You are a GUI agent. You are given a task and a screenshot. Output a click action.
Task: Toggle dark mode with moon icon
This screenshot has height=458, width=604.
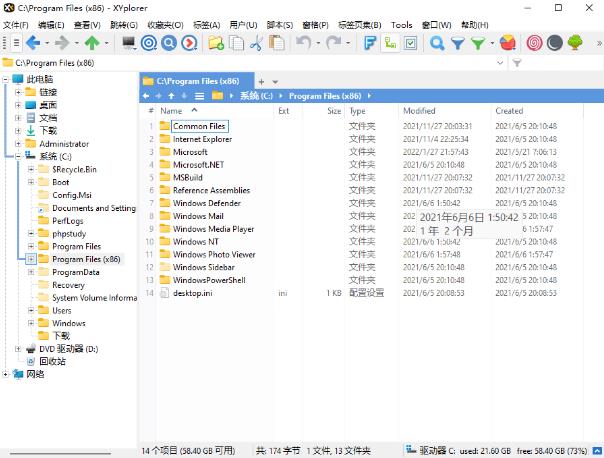pos(555,43)
